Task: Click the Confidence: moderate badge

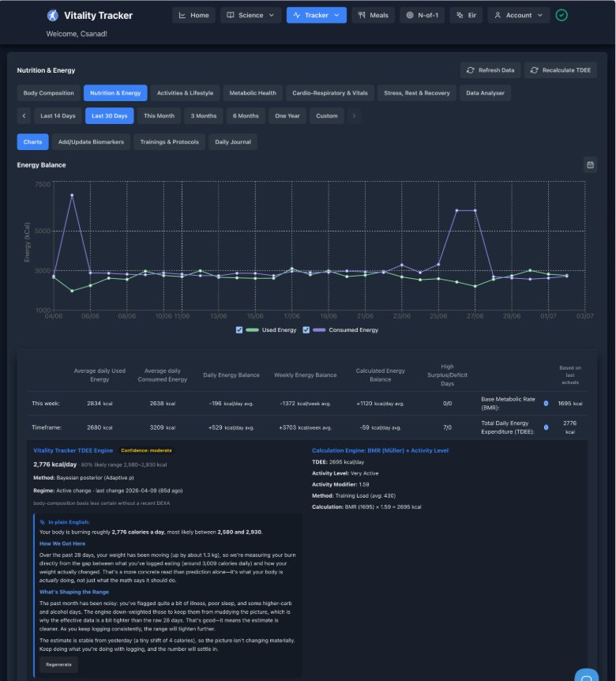Action: point(146,451)
